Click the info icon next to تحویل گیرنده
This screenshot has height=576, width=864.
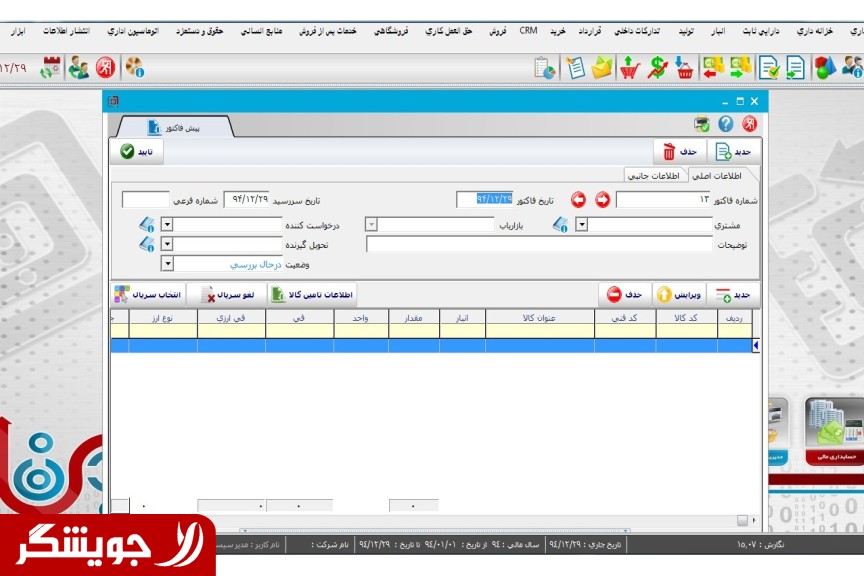pos(147,244)
